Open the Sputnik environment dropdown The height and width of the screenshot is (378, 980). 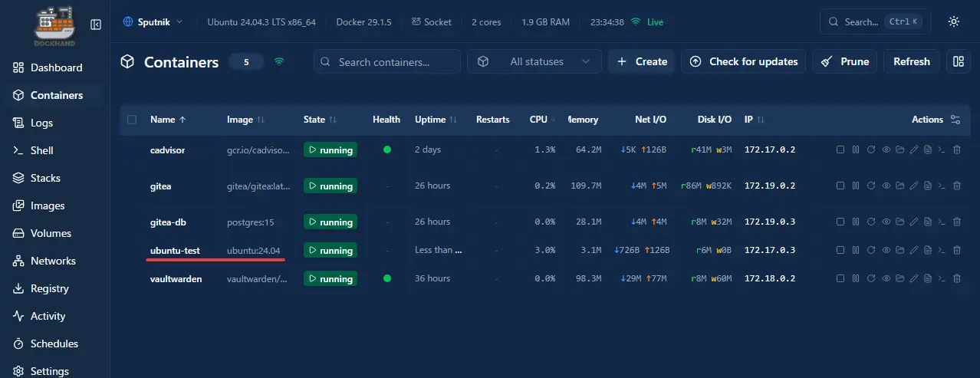[x=153, y=22]
